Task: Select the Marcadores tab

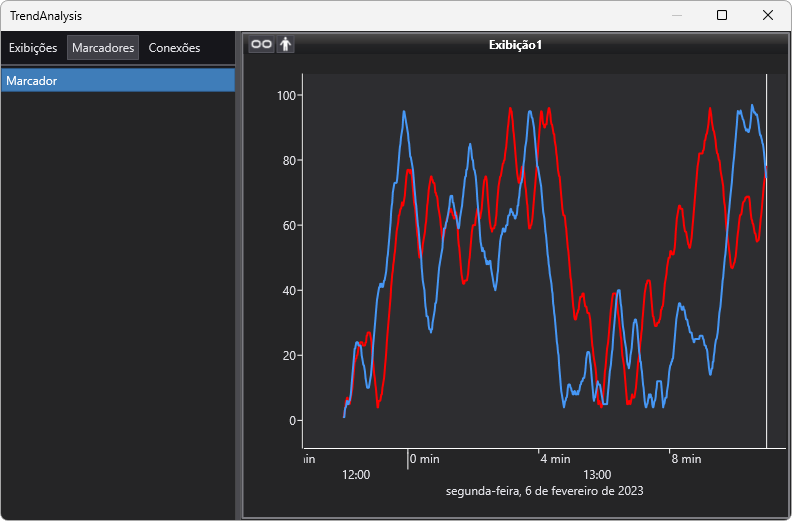Action: (103, 48)
